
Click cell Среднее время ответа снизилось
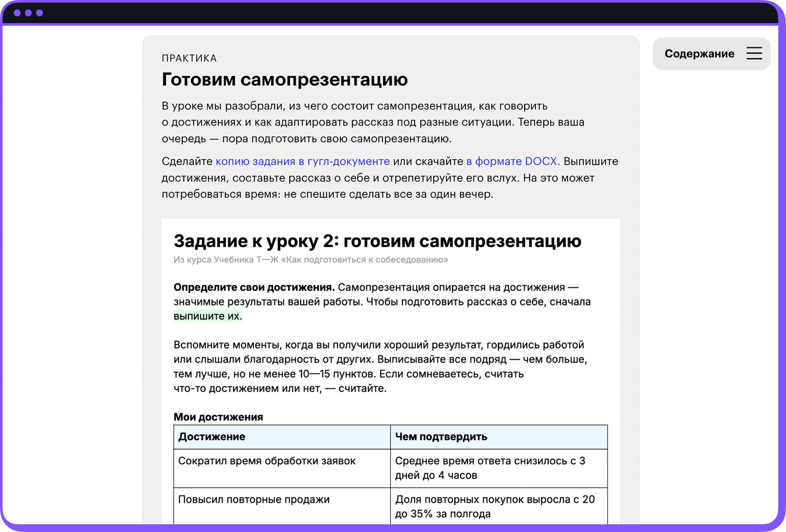[x=499, y=468]
